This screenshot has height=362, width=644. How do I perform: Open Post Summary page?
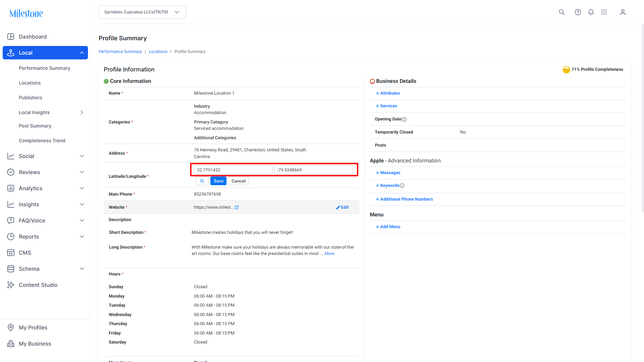click(x=35, y=126)
